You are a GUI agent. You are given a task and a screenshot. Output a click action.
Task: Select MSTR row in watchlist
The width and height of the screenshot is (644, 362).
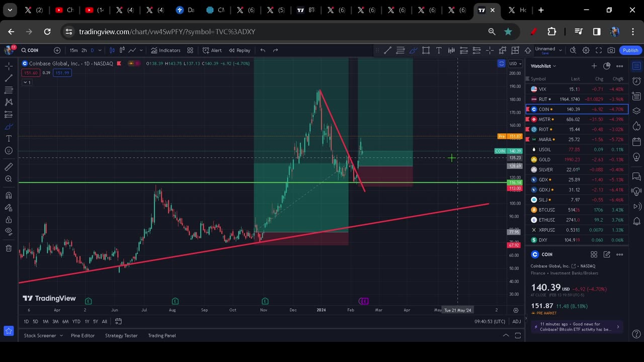coord(577,119)
